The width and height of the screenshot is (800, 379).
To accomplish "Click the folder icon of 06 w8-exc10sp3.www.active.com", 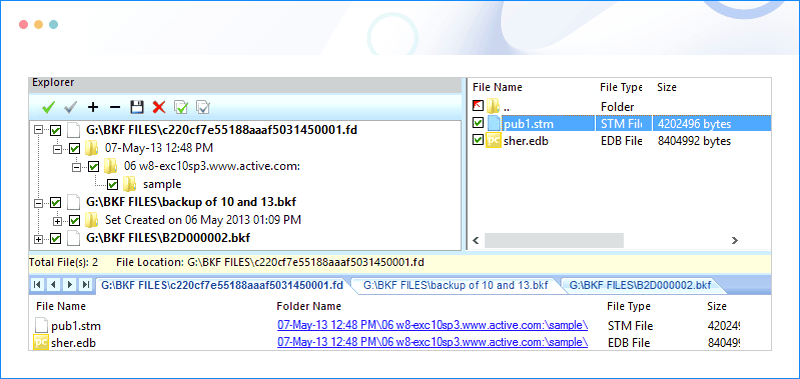I will tap(110, 166).
